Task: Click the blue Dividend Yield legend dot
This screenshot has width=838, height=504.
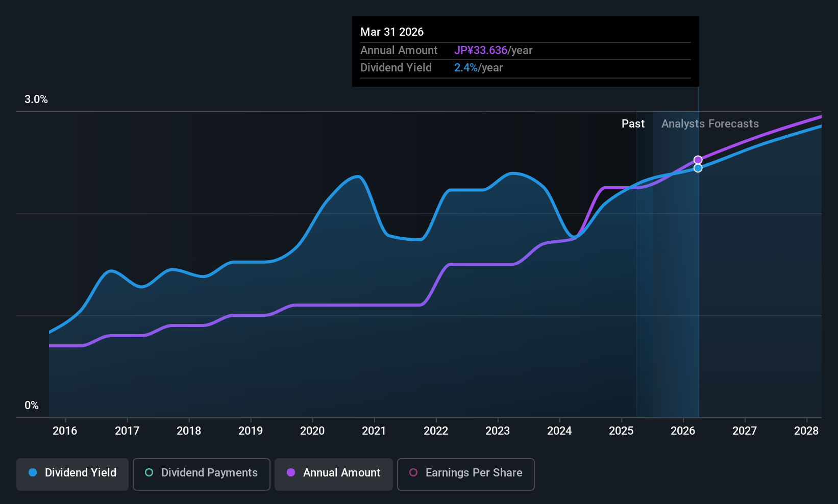Action: click(x=33, y=472)
